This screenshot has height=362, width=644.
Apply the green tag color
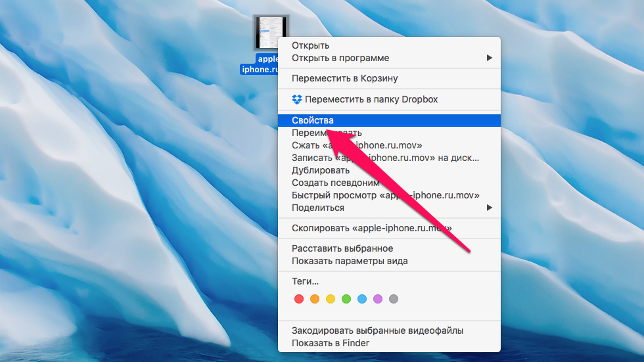(x=346, y=299)
